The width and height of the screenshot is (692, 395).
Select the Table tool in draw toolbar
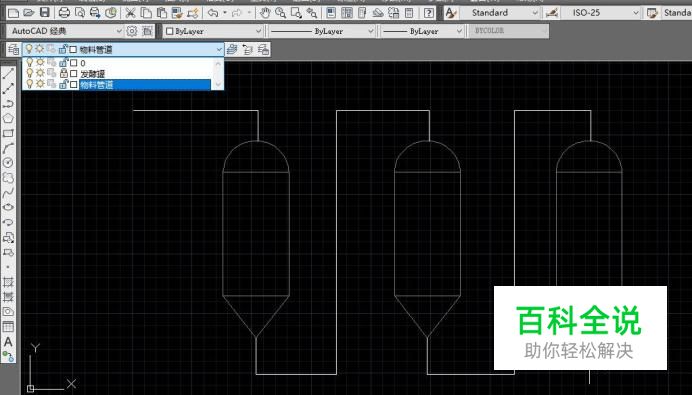[8, 327]
